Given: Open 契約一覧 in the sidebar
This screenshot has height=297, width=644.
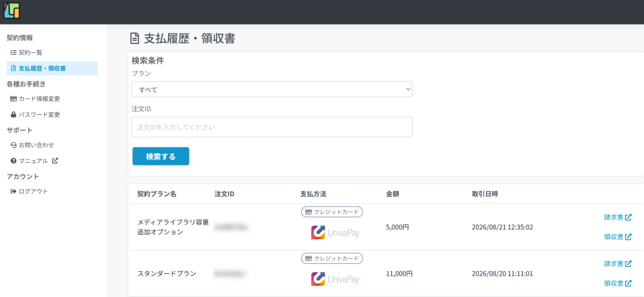Looking at the screenshot, I should tap(26, 53).
